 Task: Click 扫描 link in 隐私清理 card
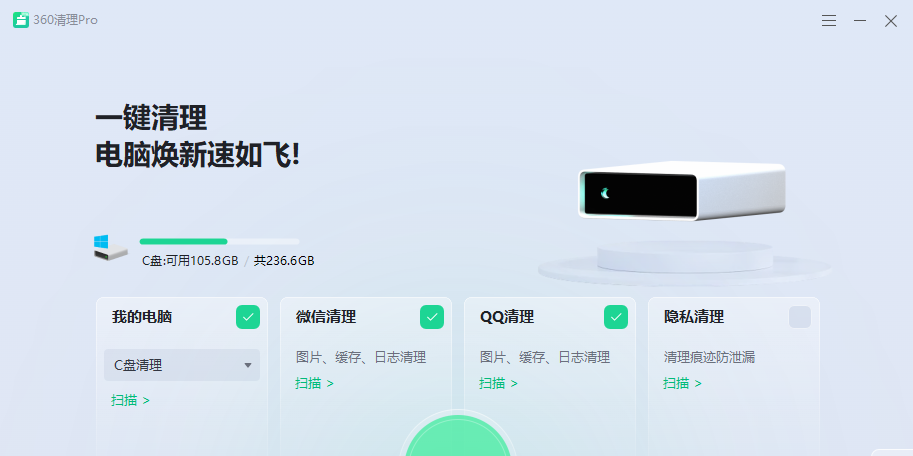(682, 383)
